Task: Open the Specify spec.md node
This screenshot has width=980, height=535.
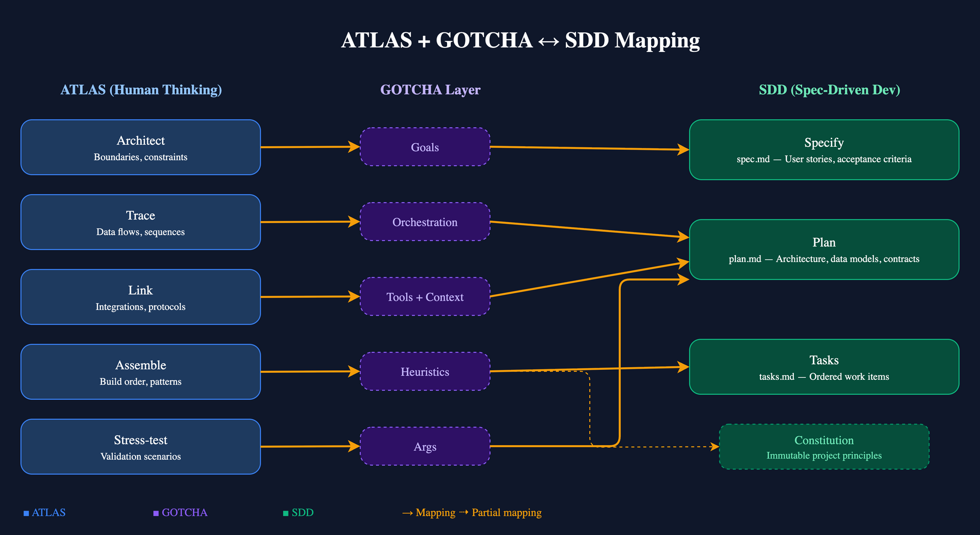Action: (823, 149)
